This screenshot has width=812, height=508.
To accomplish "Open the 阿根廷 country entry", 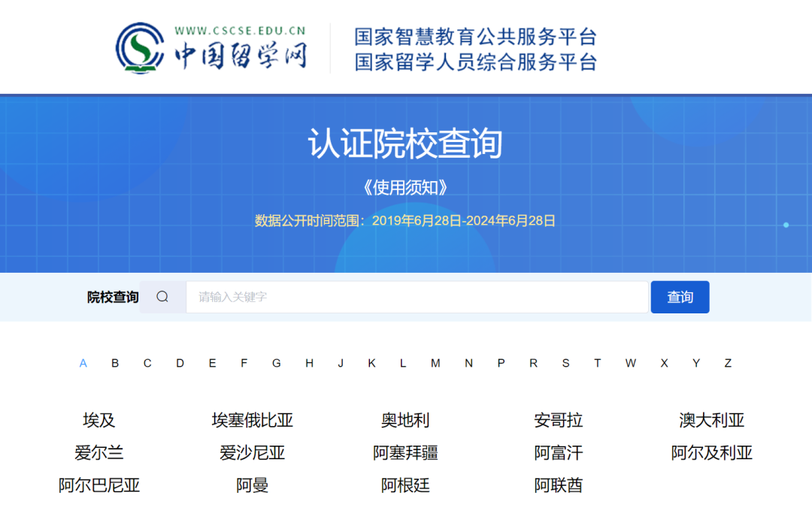I will 405,485.
